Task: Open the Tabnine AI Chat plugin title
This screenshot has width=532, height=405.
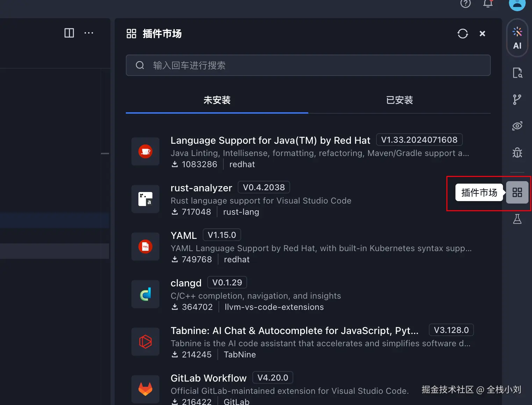Action: coord(294,331)
